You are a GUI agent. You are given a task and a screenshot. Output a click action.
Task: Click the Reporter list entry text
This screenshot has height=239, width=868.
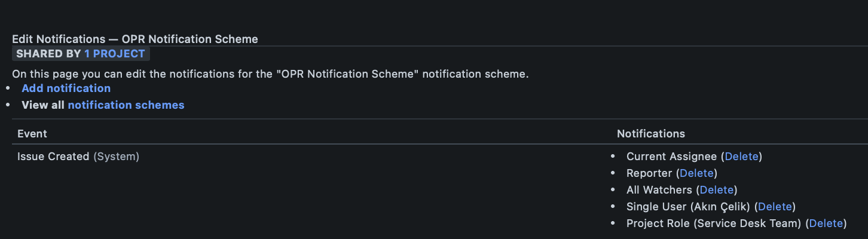(650, 173)
